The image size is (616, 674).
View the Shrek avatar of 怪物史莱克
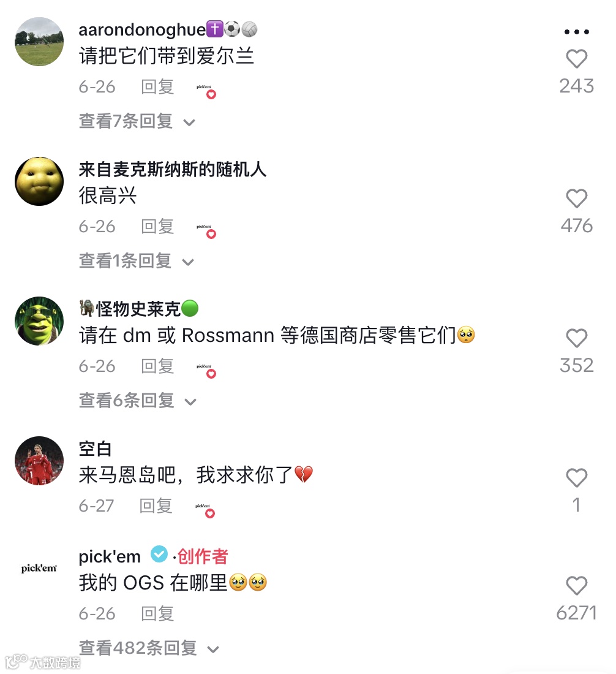[x=39, y=320]
